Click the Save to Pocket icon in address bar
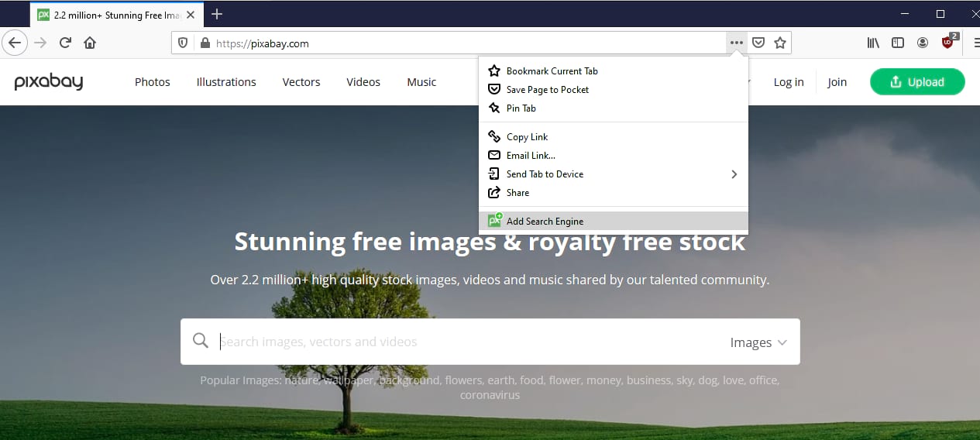The image size is (980, 440). pyautogui.click(x=759, y=43)
